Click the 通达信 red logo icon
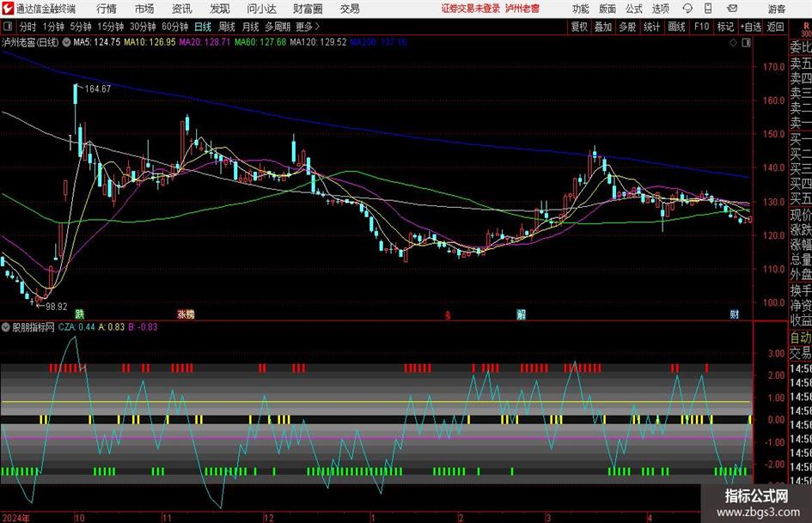 click(7, 9)
